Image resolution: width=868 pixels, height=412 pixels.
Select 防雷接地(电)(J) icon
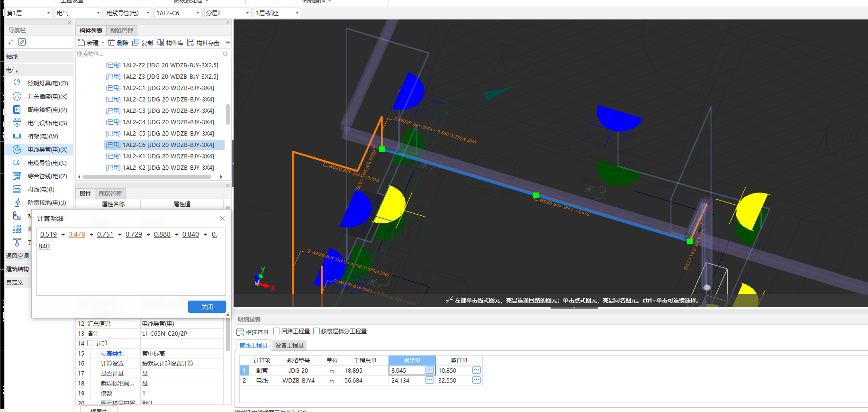(17, 202)
